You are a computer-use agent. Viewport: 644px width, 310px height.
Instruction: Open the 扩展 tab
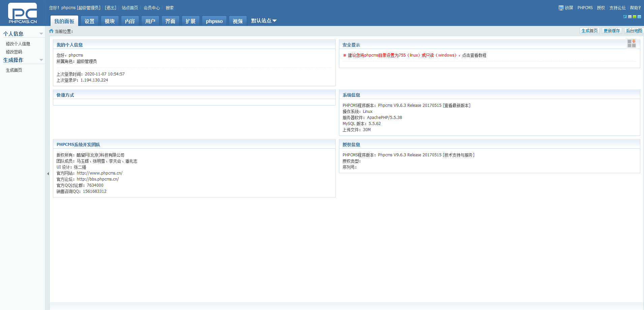191,21
